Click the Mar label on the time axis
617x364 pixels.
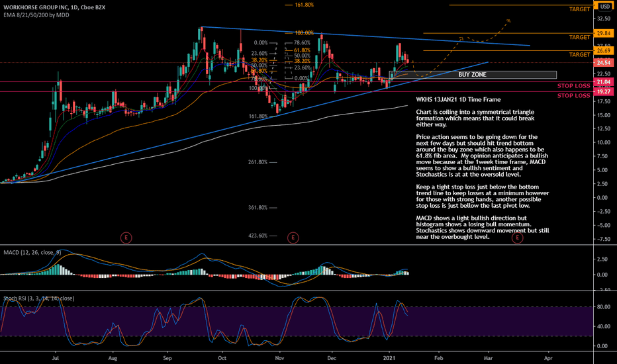click(488, 358)
